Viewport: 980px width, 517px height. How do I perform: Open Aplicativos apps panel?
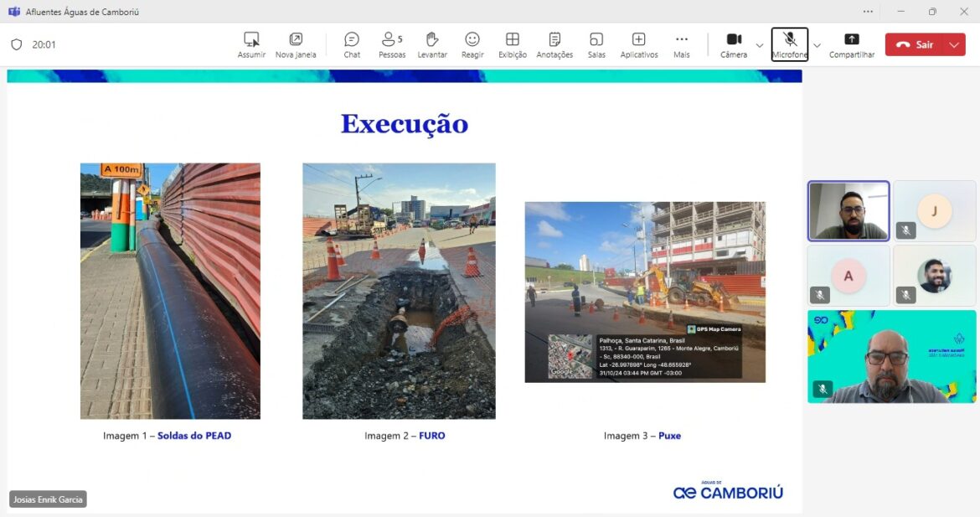(638, 44)
